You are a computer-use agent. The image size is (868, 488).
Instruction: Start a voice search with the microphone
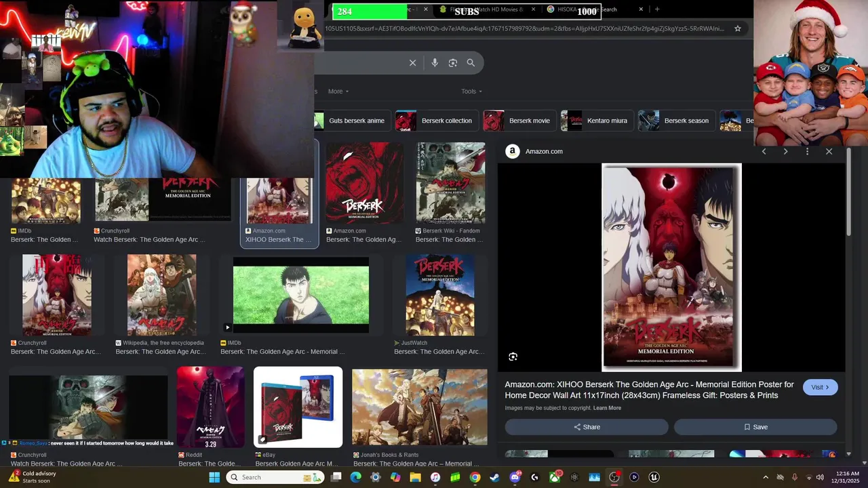pos(435,62)
